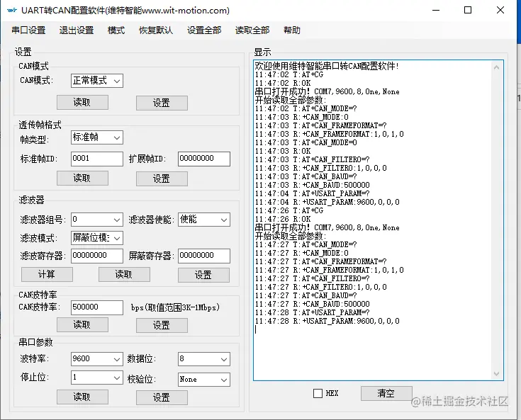Click the log scrollbar down arrow
The height and width of the screenshot is (420, 521).
pyautogui.click(x=496, y=374)
